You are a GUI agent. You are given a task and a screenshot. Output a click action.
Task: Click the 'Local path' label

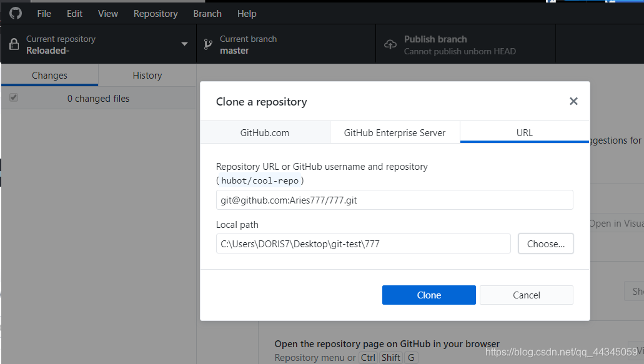coord(237,225)
